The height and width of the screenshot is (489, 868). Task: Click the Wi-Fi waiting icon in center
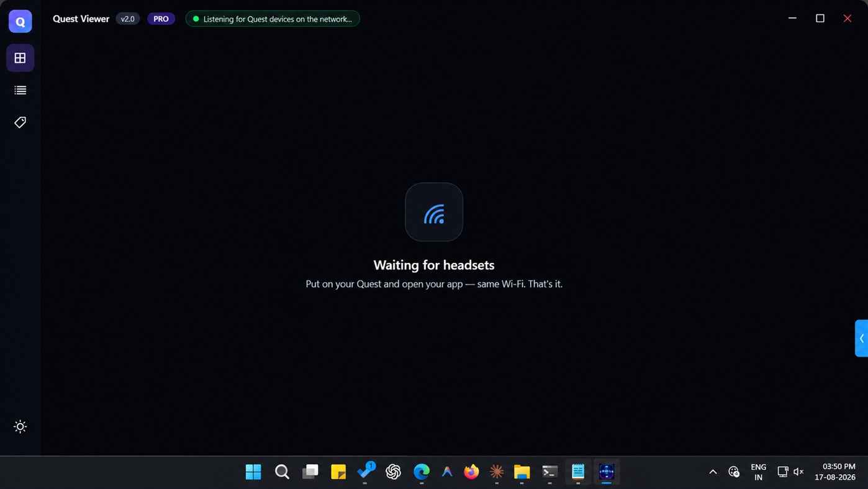pyautogui.click(x=434, y=212)
